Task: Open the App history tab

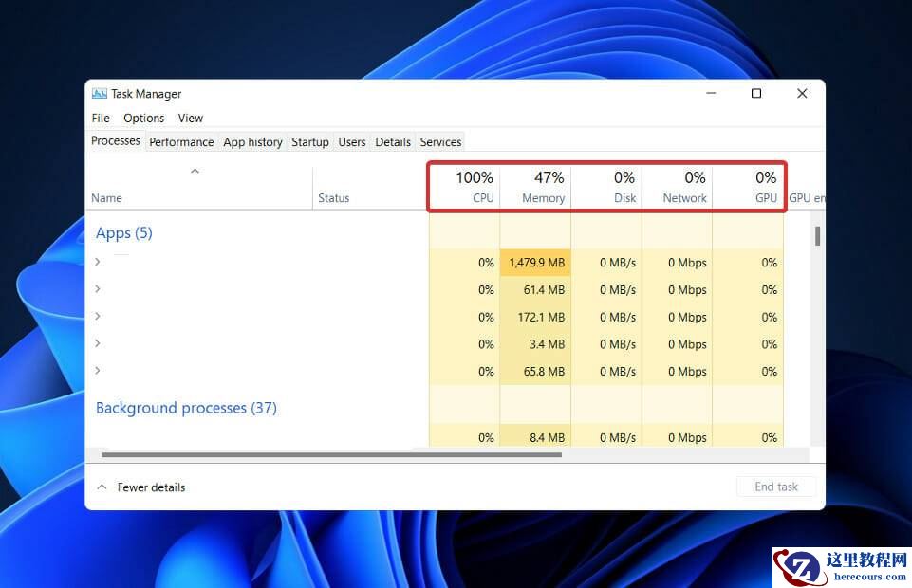Action: coord(252,141)
